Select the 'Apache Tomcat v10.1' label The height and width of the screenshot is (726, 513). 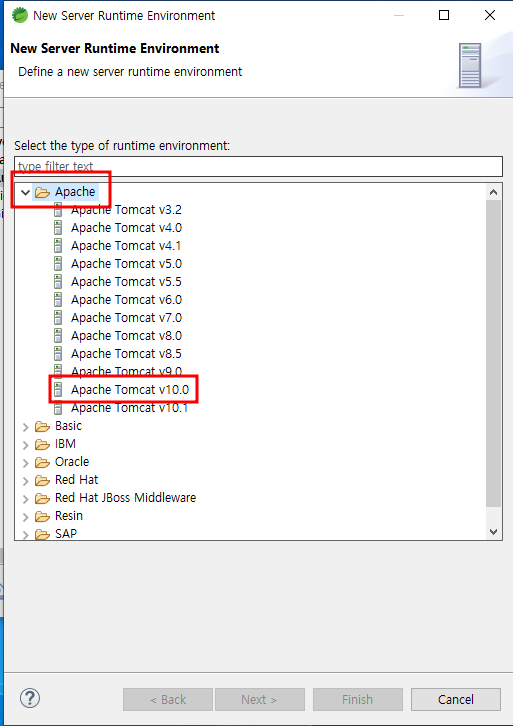tap(129, 408)
